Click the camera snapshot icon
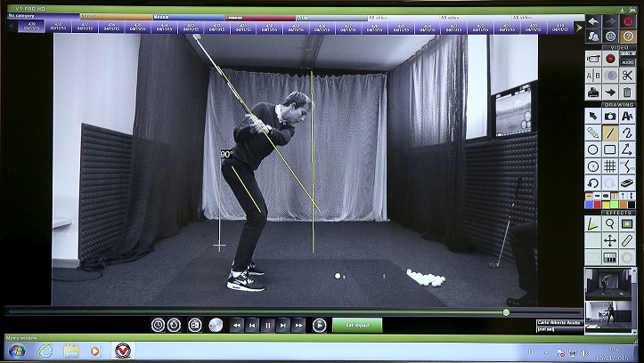The width and height of the screenshot is (644, 363). [610, 116]
